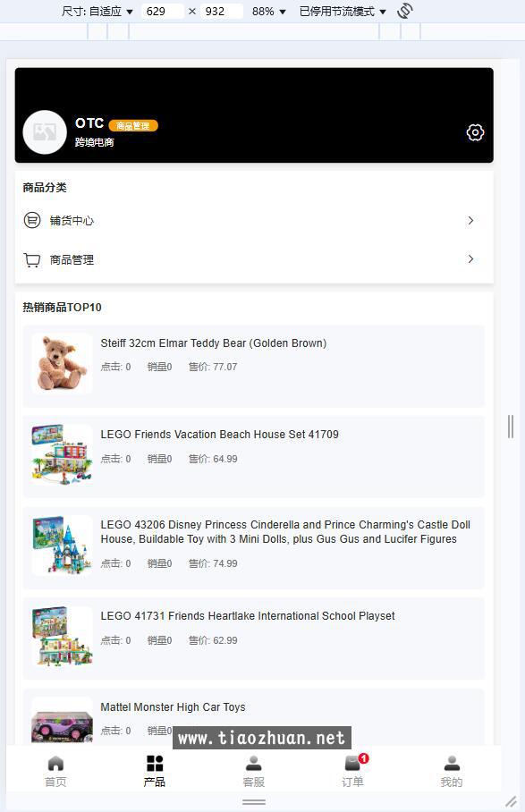
Task: Open the 88% zoom level dropdown
Action: pos(268,12)
